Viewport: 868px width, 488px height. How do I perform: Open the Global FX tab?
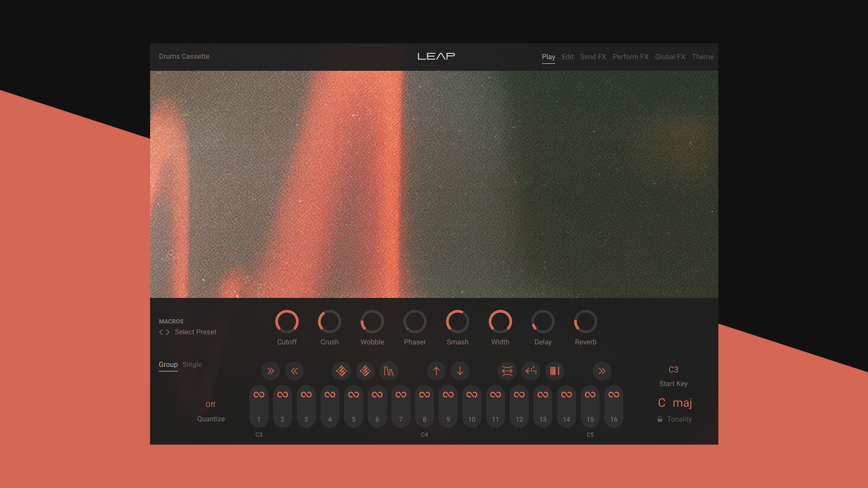coord(670,56)
